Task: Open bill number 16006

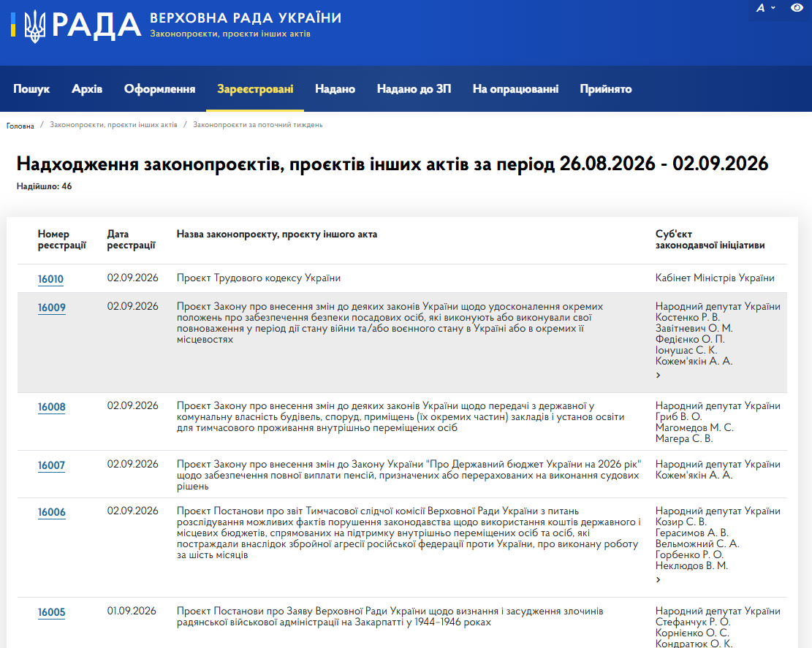Action: point(52,512)
